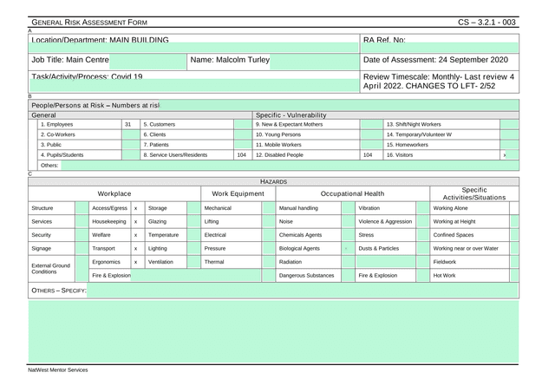This screenshot has height=392, width=555.
Task: Tick the External Ground Conditions box
Action: [x=82, y=269]
